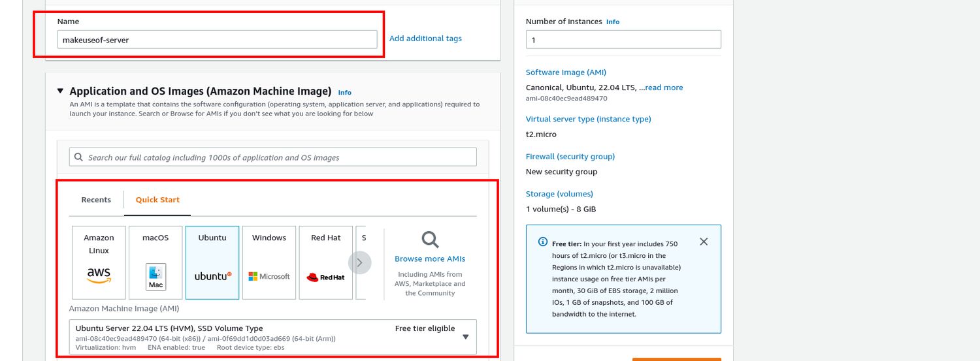Click the read more link in summary
Viewport: 980px width, 361px height.
click(x=664, y=87)
